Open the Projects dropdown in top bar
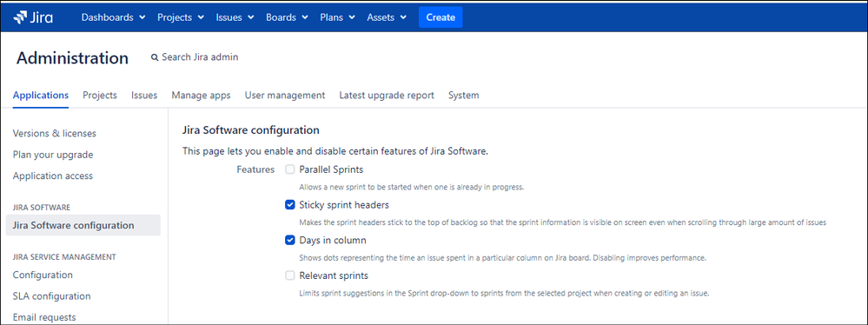Viewport: 868px width, 325px height. [x=181, y=17]
